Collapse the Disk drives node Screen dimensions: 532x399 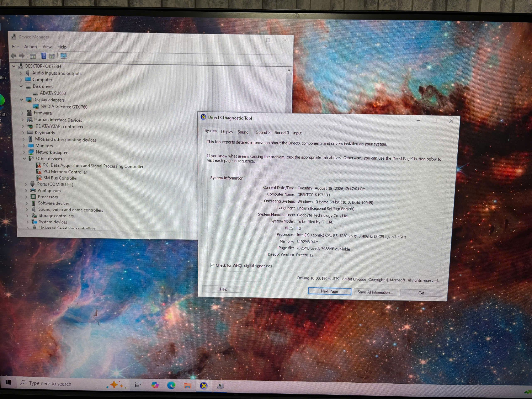tap(21, 86)
